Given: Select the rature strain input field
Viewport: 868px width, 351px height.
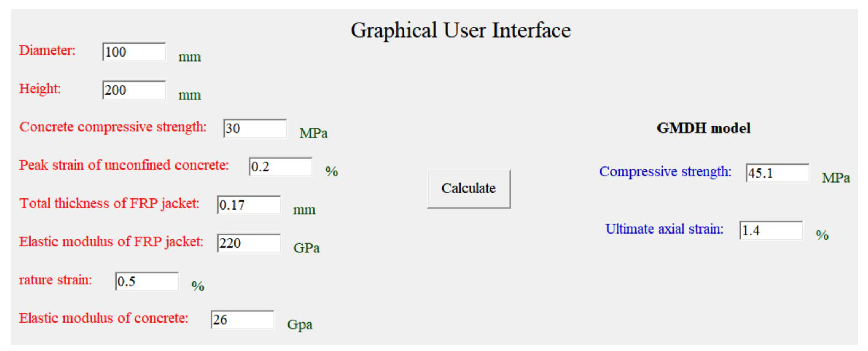Looking at the screenshot, I should coord(147,281).
